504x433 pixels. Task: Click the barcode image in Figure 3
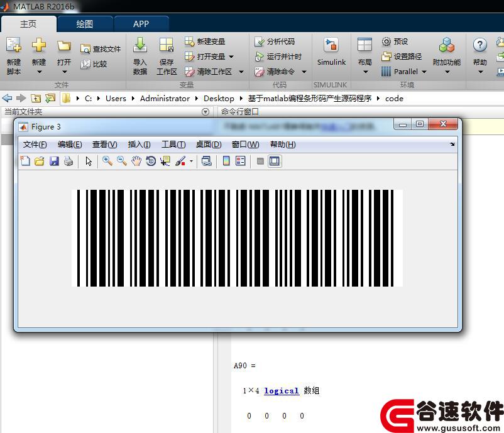237,238
